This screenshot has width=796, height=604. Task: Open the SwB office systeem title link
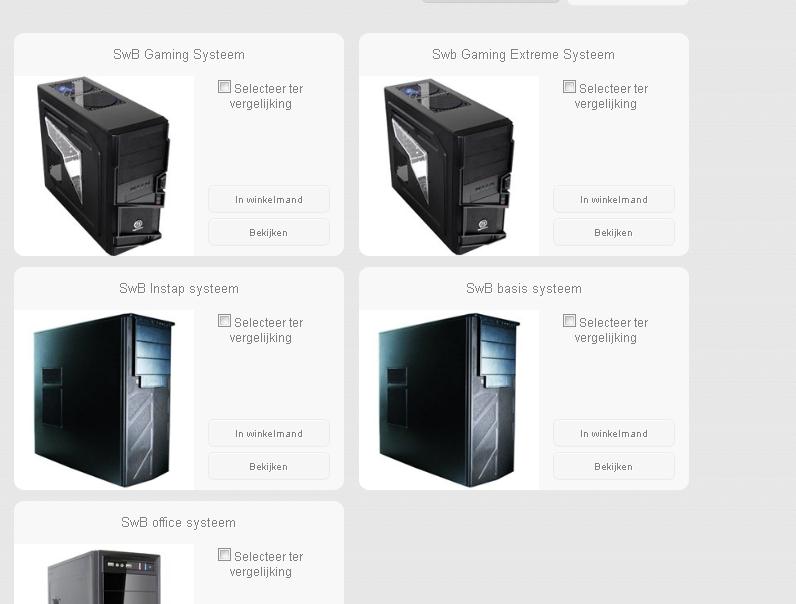179,523
